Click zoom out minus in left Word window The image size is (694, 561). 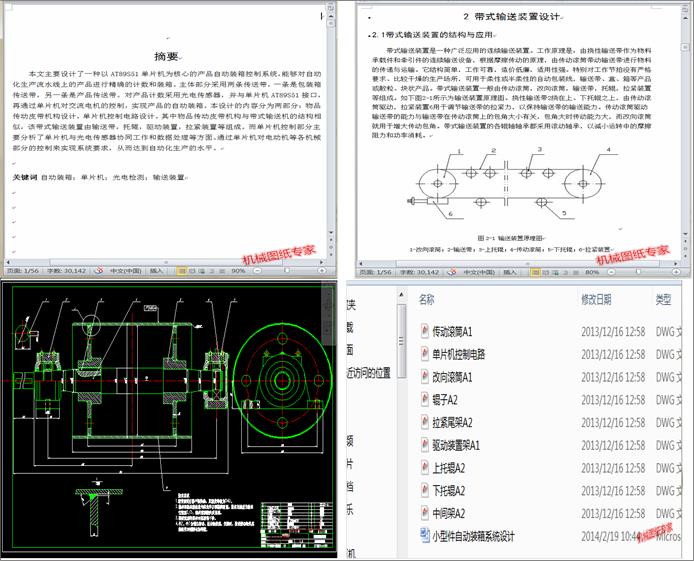tap(258, 271)
